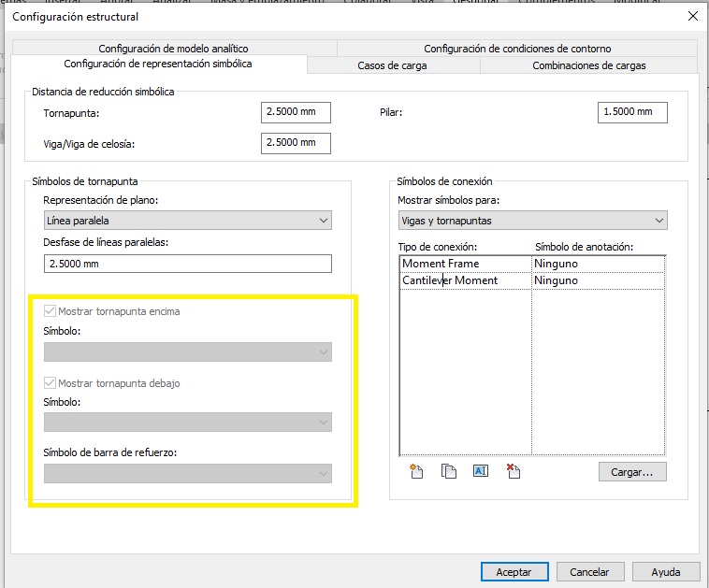The height and width of the screenshot is (588, 709).
Task: Click the rename connection type icon
Action: tap(481, 472)
